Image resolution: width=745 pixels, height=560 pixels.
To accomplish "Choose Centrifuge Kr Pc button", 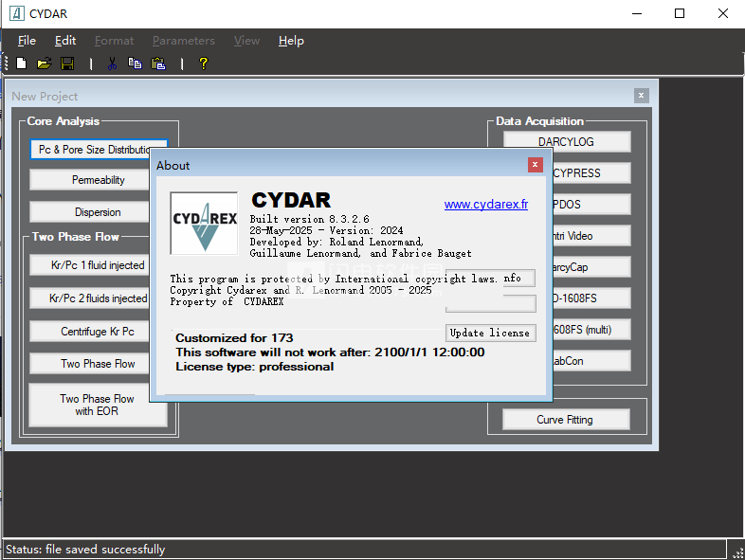I will tap(89, 331).
